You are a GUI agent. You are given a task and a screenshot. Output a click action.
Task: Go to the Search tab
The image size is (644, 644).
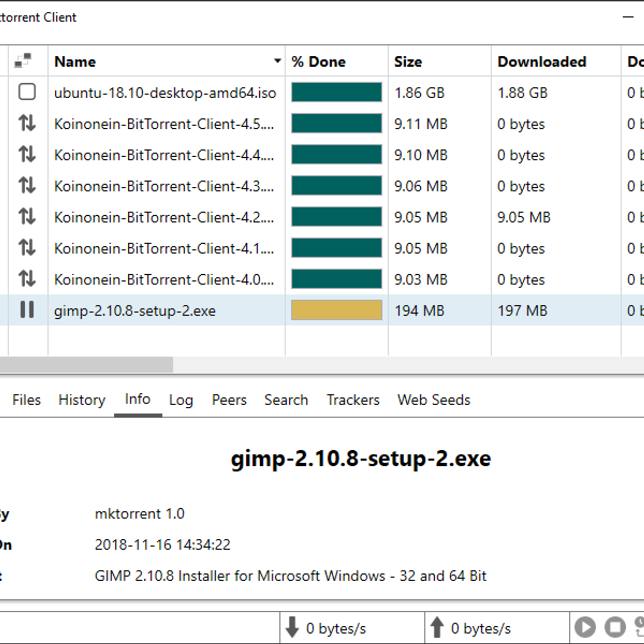pyautogui.click(x=286, y=400)
